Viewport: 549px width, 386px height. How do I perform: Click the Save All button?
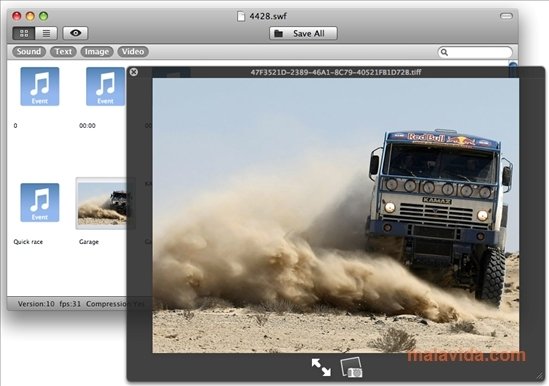pos(303,33)
